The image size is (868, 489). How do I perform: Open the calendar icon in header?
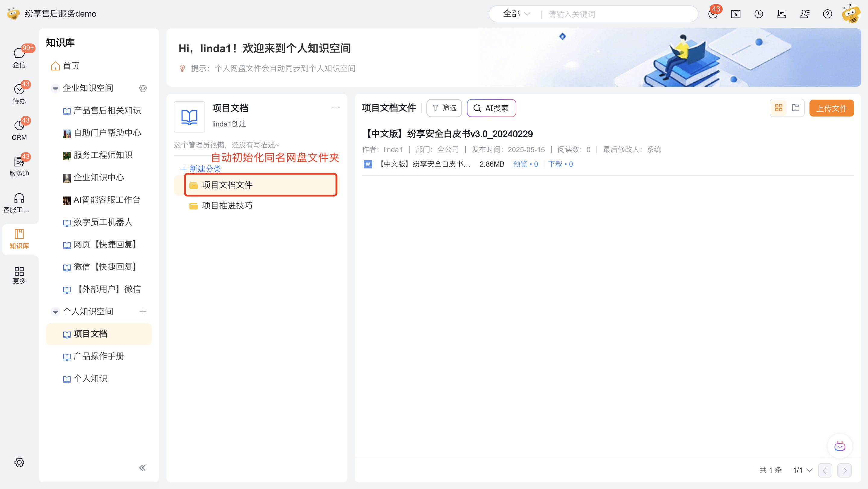click(x=736, y=14)
